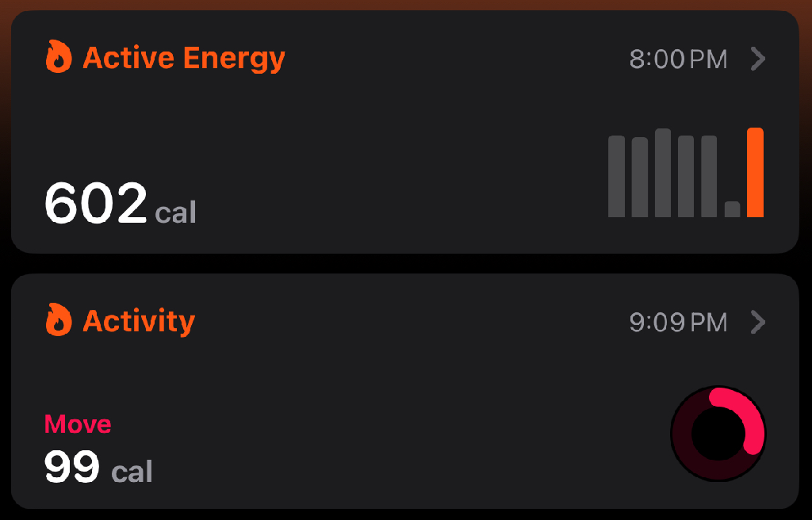This screenshot has height=520, width=812.
Task: Open the Activity card
Action: (x=405, y=391)
